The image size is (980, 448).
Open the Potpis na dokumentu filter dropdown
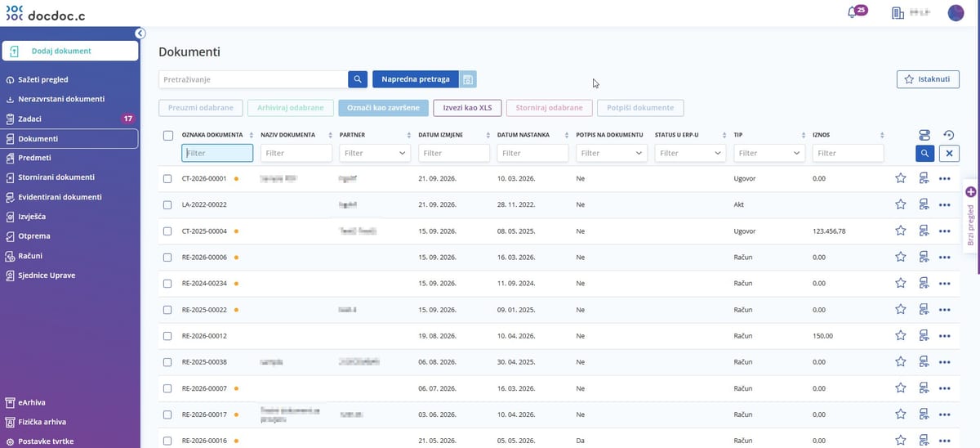[x=612, y=153]
